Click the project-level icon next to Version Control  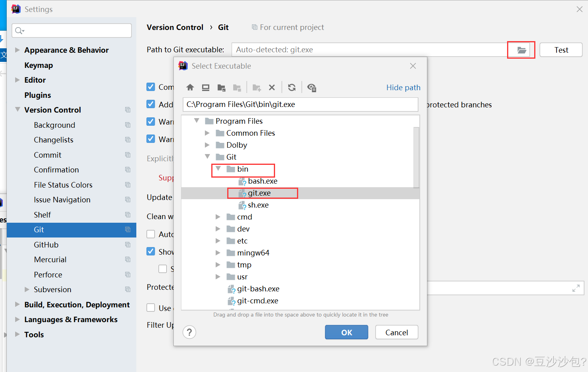(128, 110)
